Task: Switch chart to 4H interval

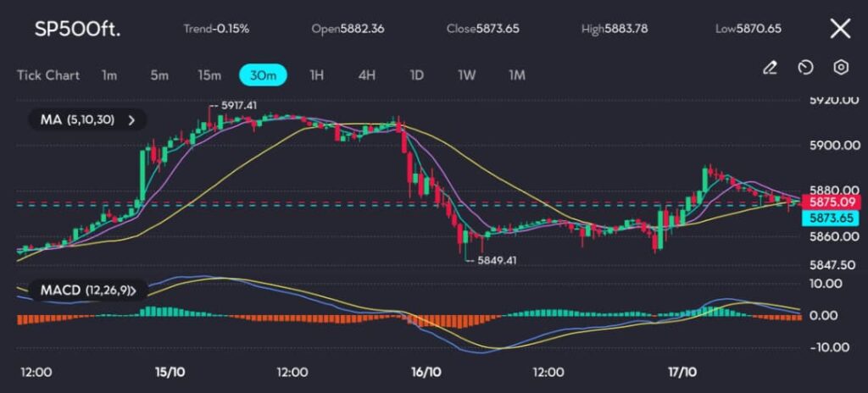Action: [x=366, y=75]
